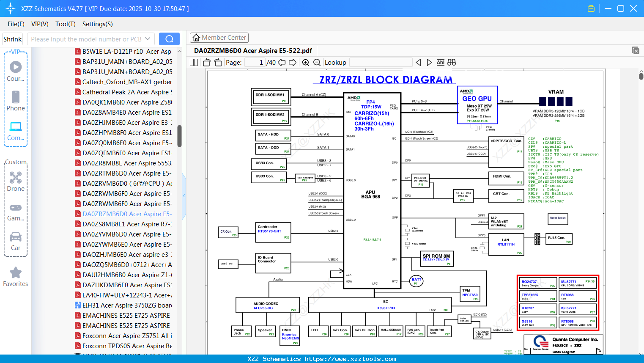644x363 pixels.
Task: Go to the next page arrow
Action: click(293, 63)
